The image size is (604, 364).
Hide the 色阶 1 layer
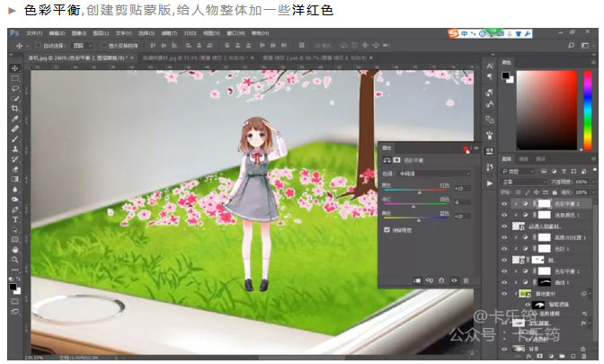[x=504, y=249]
